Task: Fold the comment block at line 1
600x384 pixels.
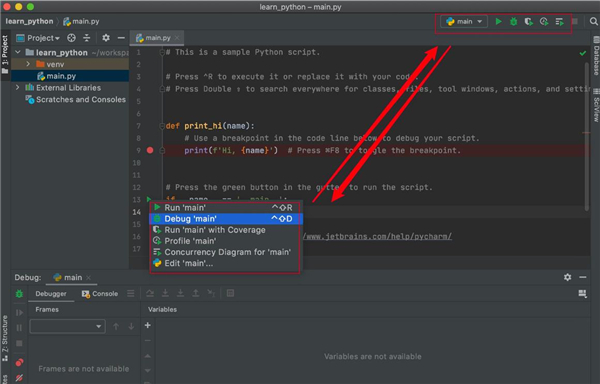Action: click(162, 52)
